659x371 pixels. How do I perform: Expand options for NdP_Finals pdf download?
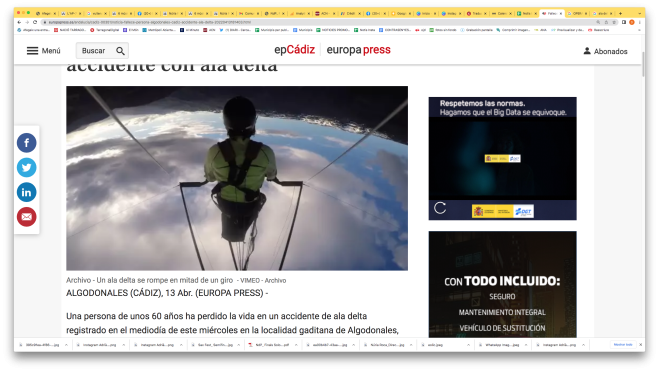(296, 345)
